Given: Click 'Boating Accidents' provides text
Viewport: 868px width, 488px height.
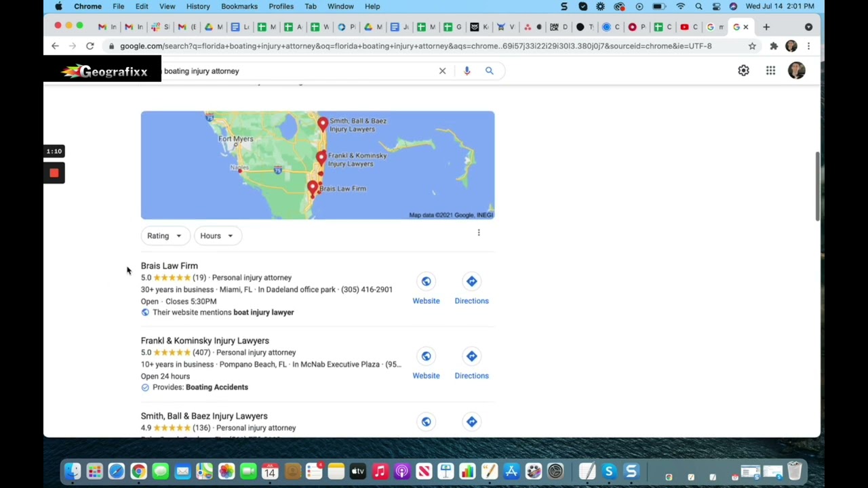Looking at the screenshot, I should [x=217, y=387].
